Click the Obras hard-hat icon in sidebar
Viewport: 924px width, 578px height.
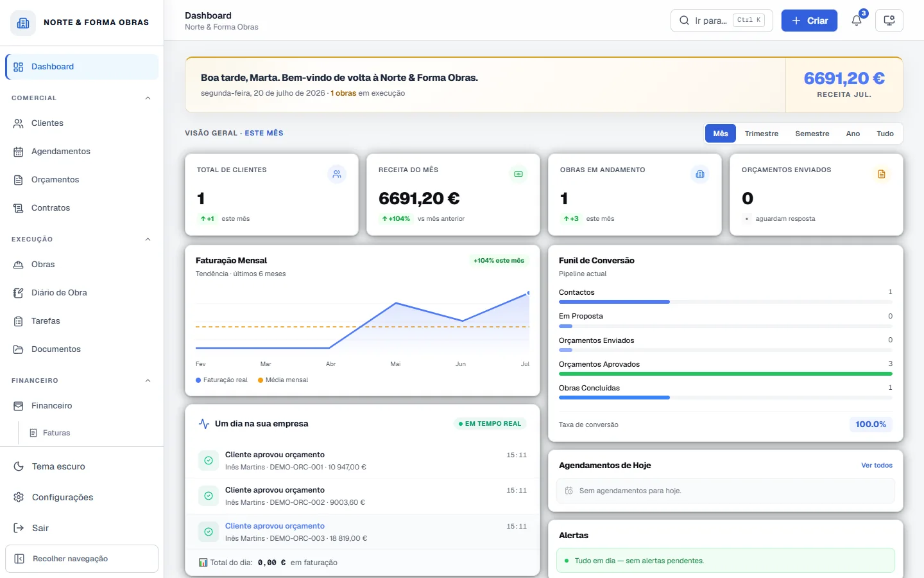click(19, 265)
